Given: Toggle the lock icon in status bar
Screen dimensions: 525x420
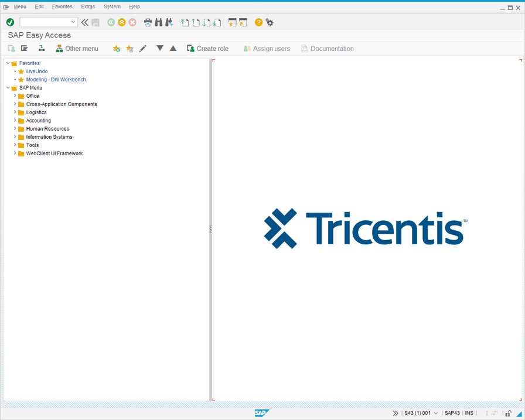Looking at the screenshot, I should click(508, 413).
